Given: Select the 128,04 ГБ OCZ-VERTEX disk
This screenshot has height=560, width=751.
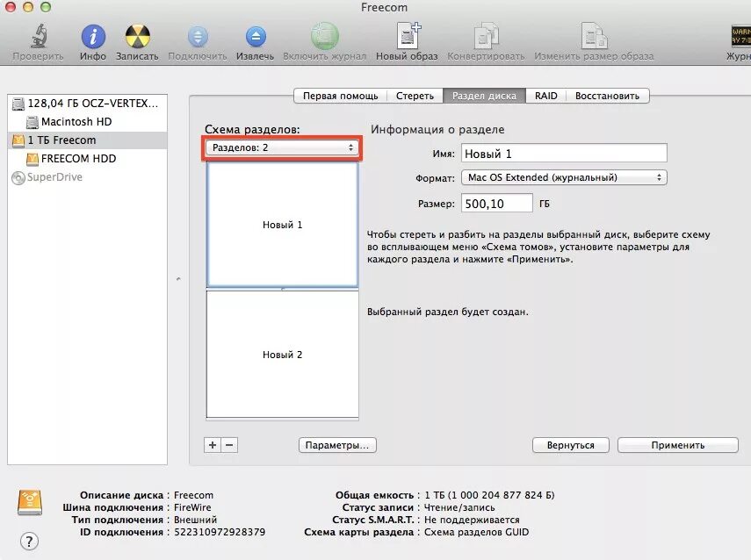Looking at the screenshot, I should pos(87,104).
